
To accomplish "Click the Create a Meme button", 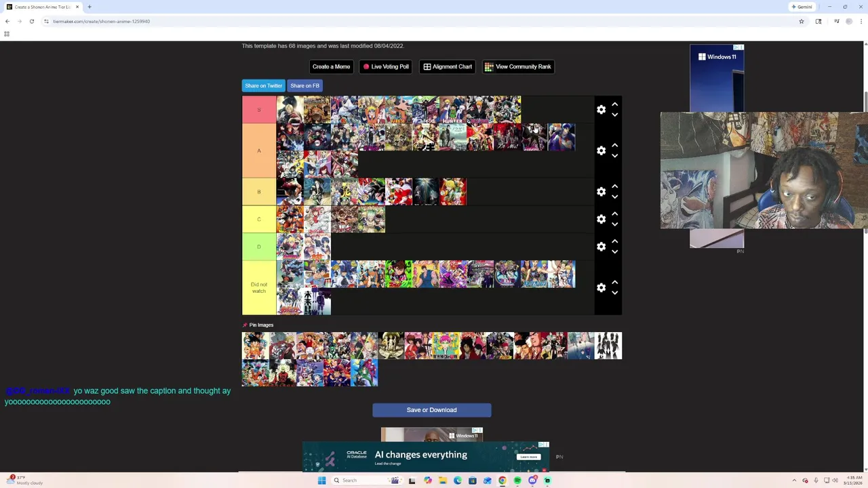I will [331, 66].
